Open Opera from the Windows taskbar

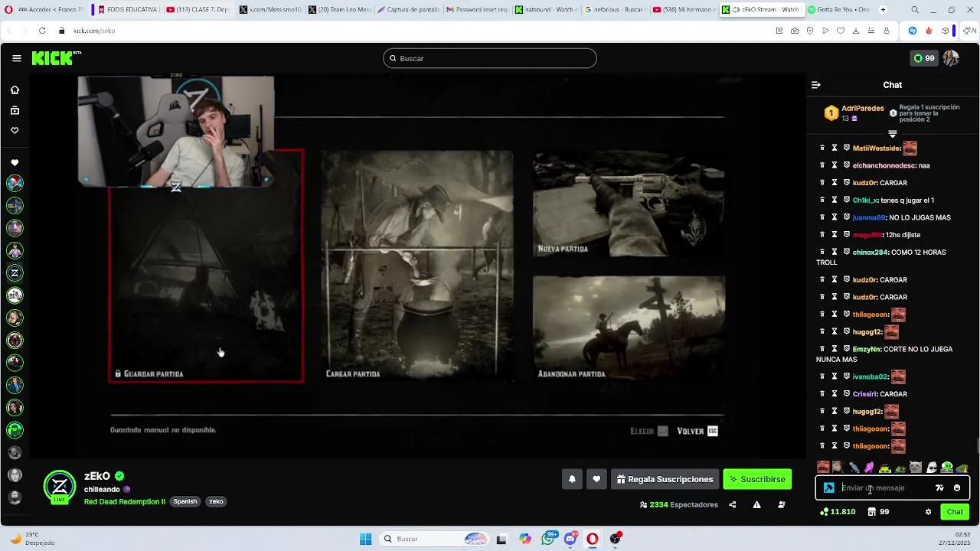(593, 539)
